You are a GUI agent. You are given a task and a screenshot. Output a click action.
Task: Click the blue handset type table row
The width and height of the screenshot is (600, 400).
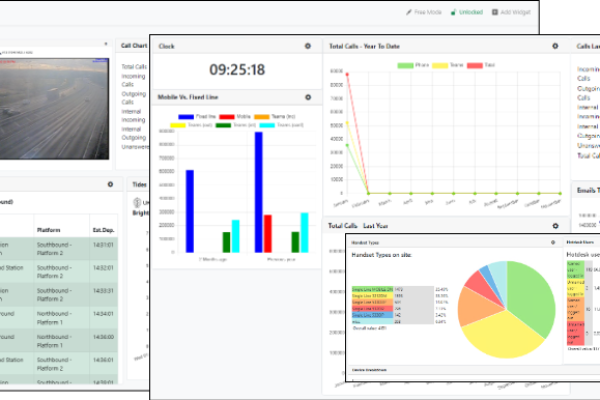pos(399,315)
